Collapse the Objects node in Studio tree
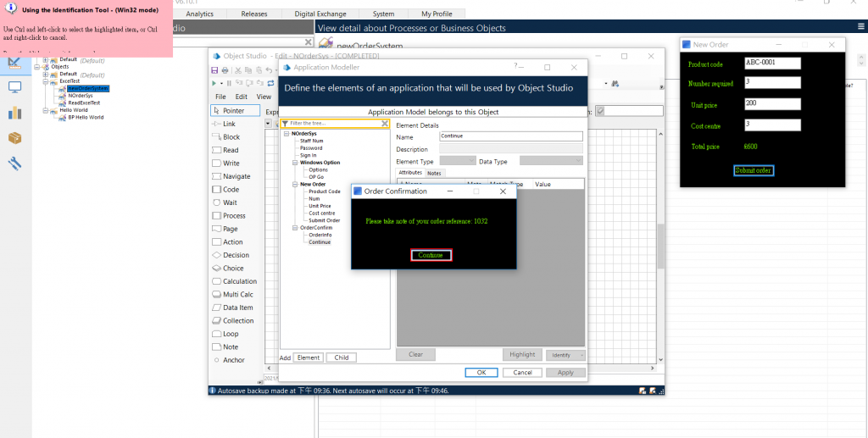 tap(37, 66)
